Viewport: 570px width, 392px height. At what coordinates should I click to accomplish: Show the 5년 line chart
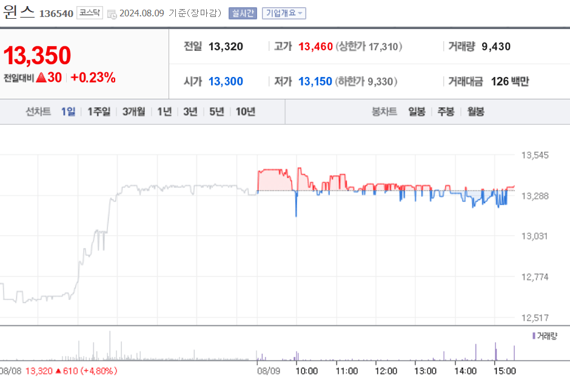click(216, 111)
